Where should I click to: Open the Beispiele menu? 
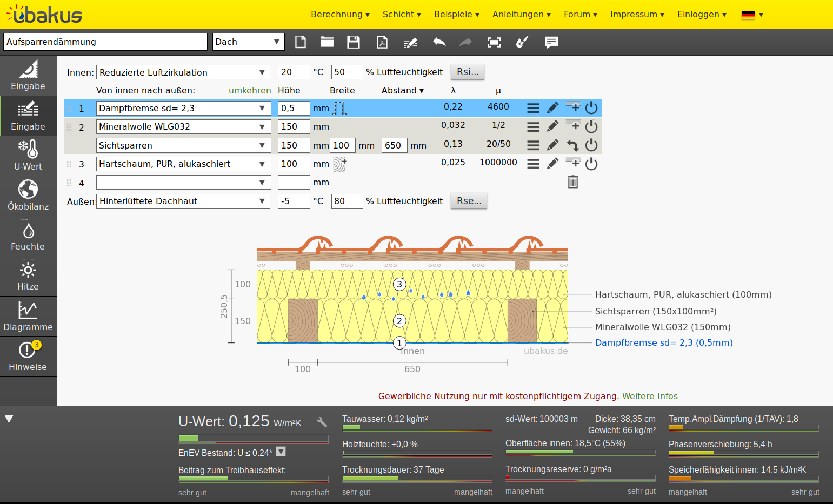coord(457,14)
